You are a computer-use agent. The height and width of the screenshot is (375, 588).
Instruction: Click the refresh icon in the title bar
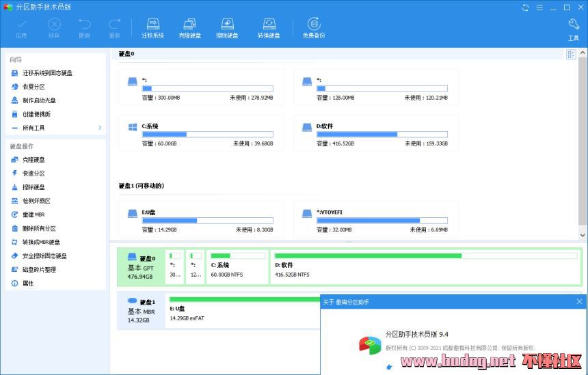pyautogui.click(x=525, y=8)
